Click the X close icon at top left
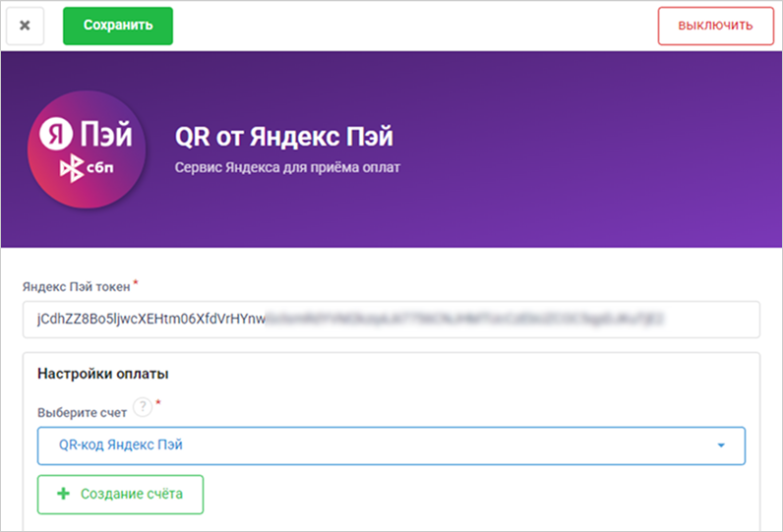The image size is (783, 532). coord(25,26)
